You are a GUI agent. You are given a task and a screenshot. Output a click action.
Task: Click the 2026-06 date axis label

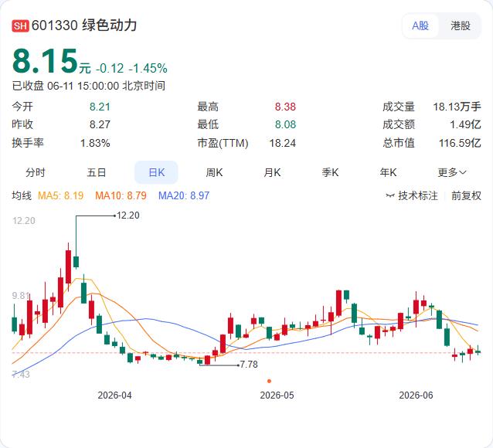pos(416,395)
